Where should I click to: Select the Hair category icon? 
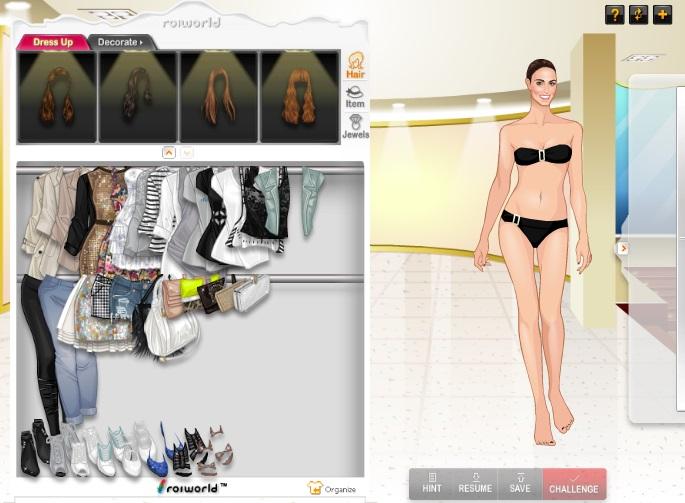coord(355,66)
